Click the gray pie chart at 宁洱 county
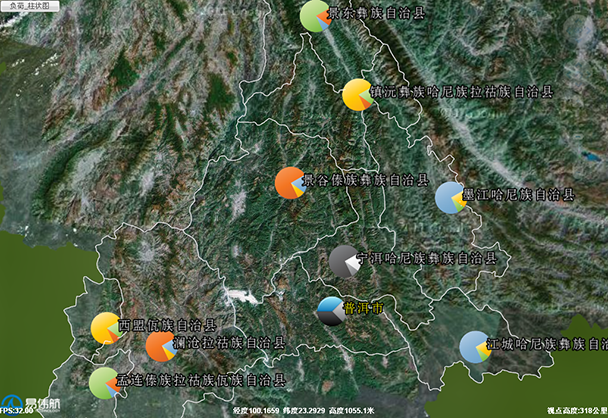608x418 pixels. [x=344, y=261]
